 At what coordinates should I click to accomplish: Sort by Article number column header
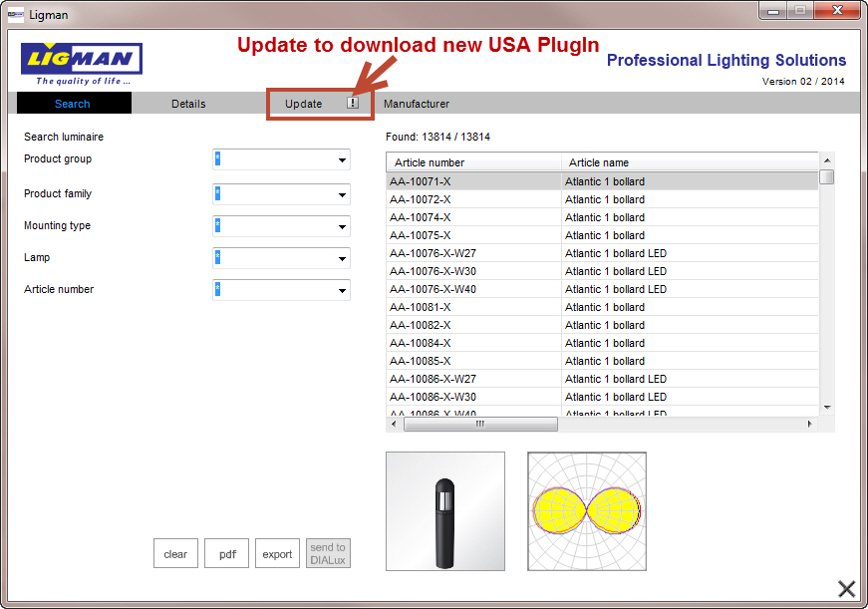[473, 162]
